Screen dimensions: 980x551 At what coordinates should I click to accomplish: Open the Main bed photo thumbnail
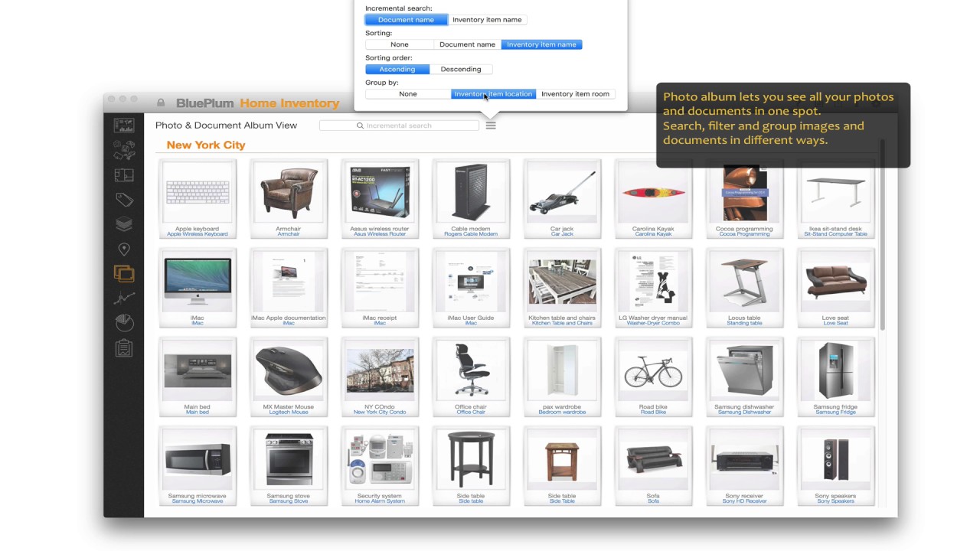(x=198, y=372)
